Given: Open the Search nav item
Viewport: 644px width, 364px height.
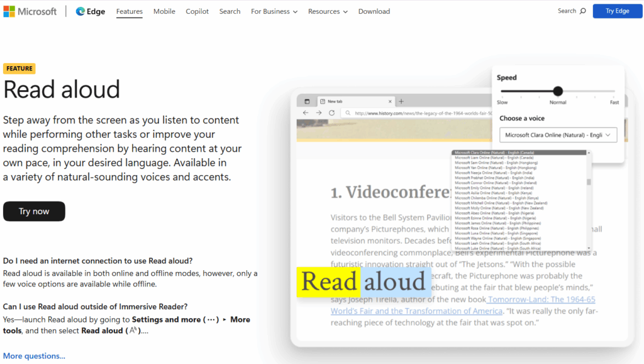Looking at the screenshot, I should click(x=230, y=11).
